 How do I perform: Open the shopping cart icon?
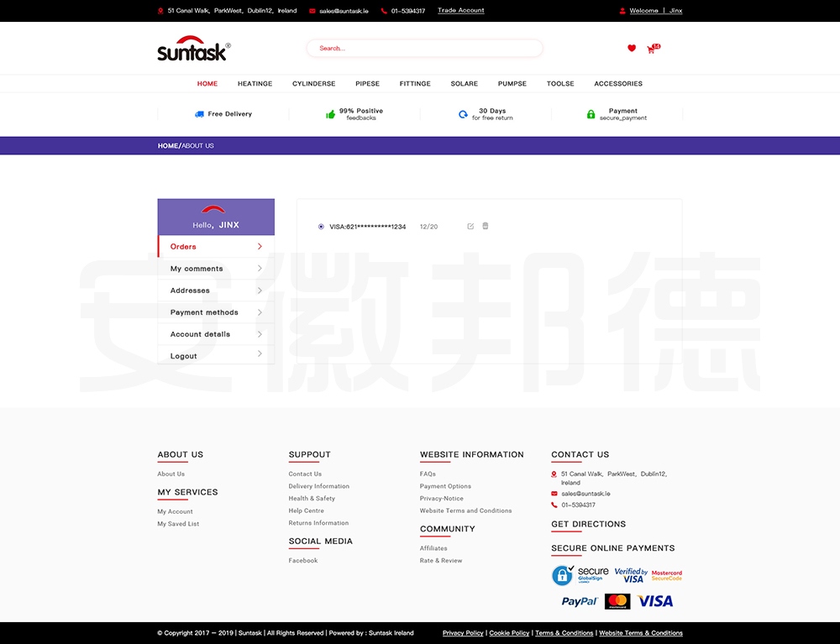coord(651,50)
